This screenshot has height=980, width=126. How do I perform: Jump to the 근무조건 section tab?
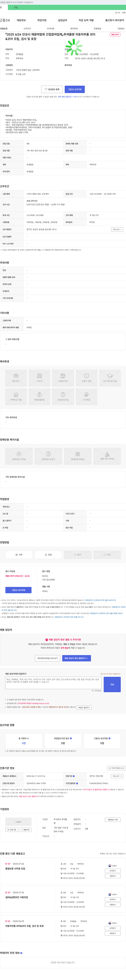27,29
